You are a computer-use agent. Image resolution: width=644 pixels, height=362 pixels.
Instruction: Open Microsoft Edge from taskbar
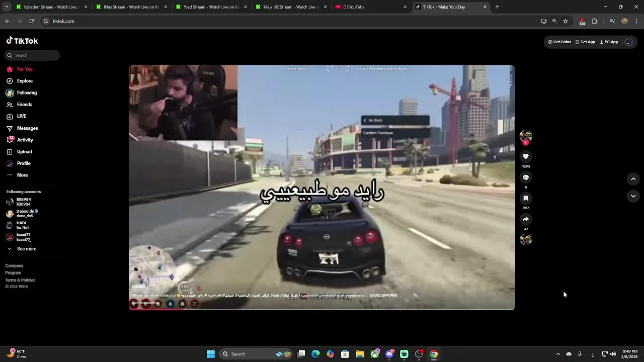click(x=315, y=354)
